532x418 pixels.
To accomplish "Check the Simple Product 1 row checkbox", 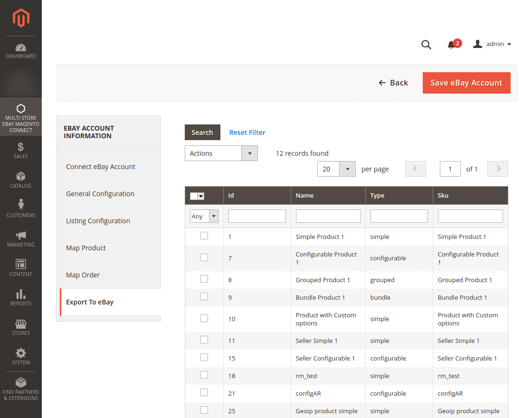I will [x=204, y=236].
